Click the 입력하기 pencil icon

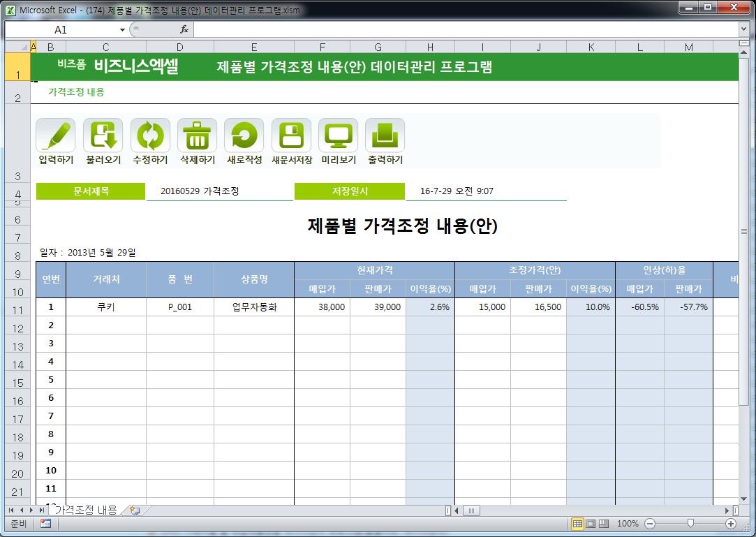55,135
